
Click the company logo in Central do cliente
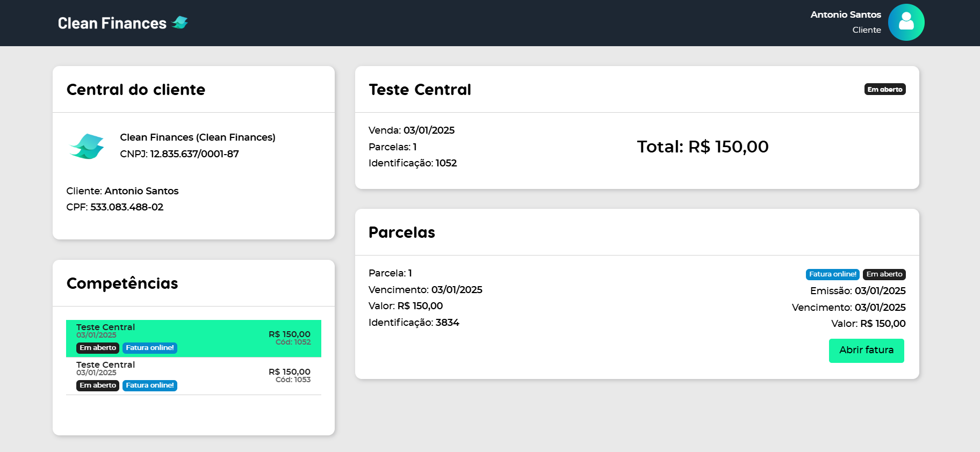[x=87, y=146]
